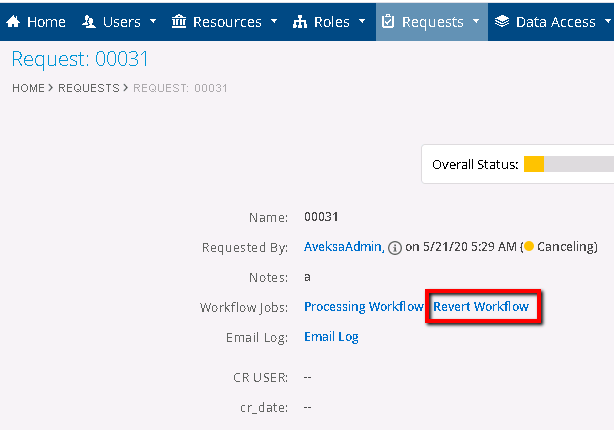Click the Requests clipboard icon

tap(389, 21)
